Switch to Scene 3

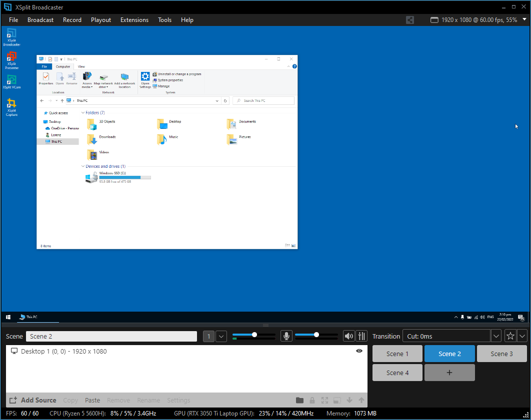(501, 354)
